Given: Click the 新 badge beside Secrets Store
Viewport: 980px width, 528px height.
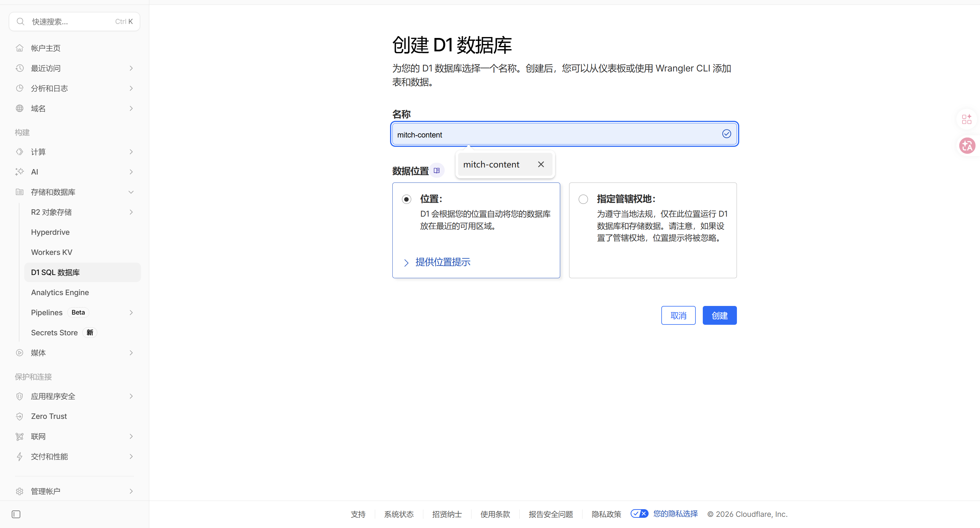Looking at the screenshot, I should coord(90,333).
